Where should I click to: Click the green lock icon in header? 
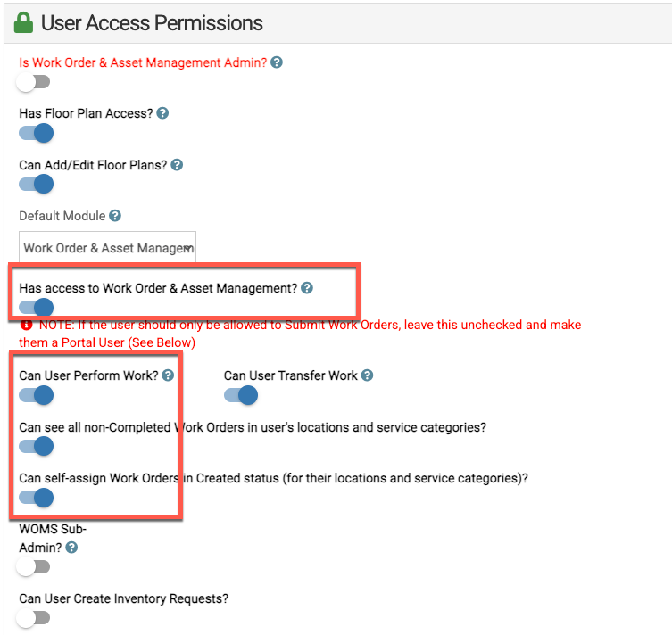(x=23, y=22)
